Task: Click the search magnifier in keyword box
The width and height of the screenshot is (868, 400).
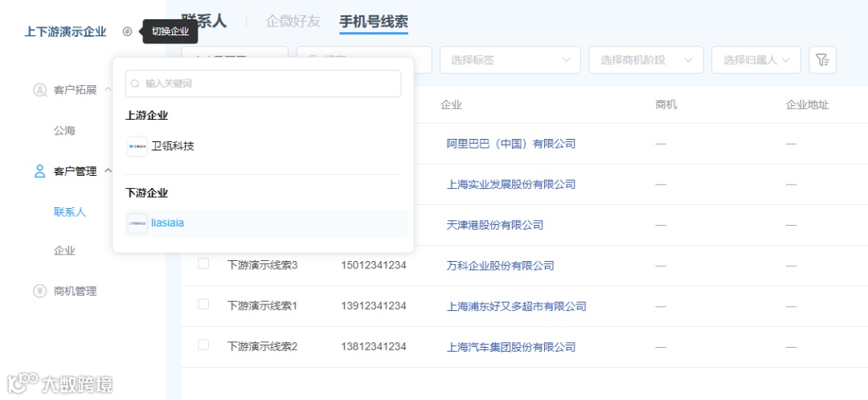Action: (x=136, y=84)
